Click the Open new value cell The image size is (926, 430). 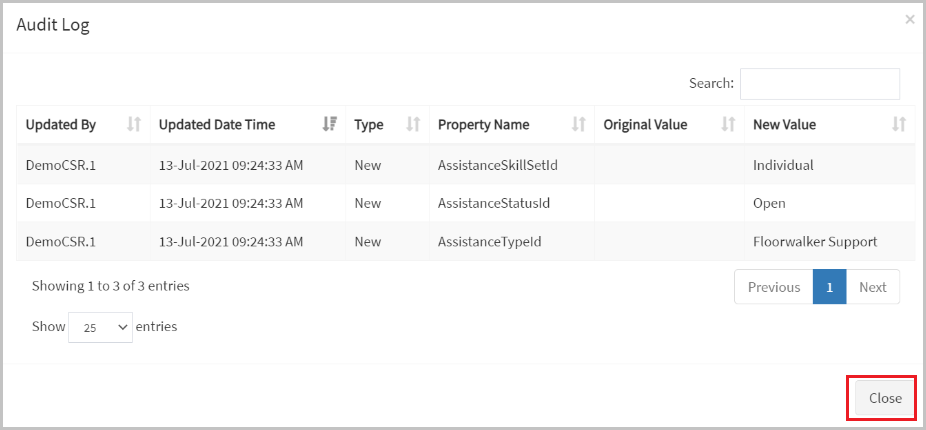(830, 203)
